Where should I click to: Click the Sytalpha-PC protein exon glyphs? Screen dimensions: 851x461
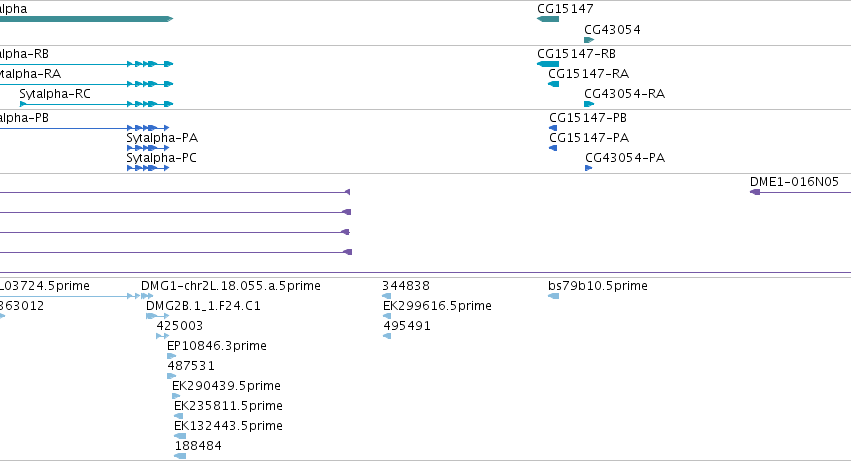coord(148,168)
